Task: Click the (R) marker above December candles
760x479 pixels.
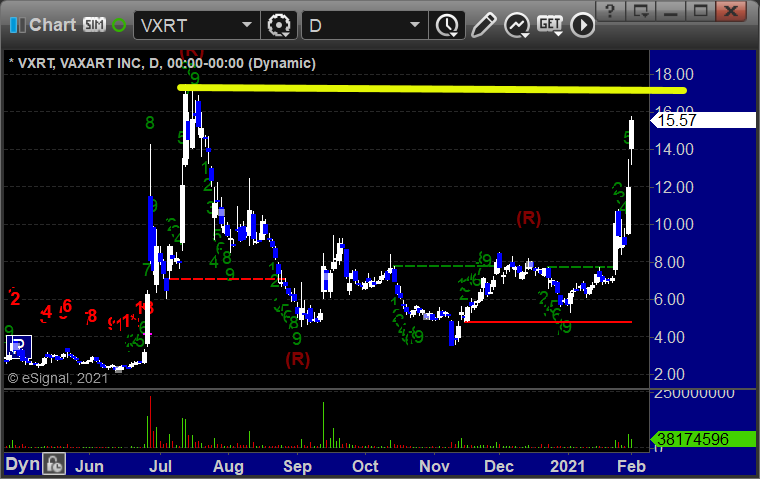Action: coord(528,219)
